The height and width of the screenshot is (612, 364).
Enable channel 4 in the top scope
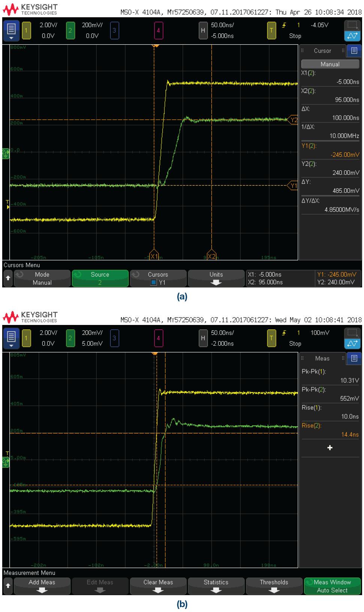(158, 30)
